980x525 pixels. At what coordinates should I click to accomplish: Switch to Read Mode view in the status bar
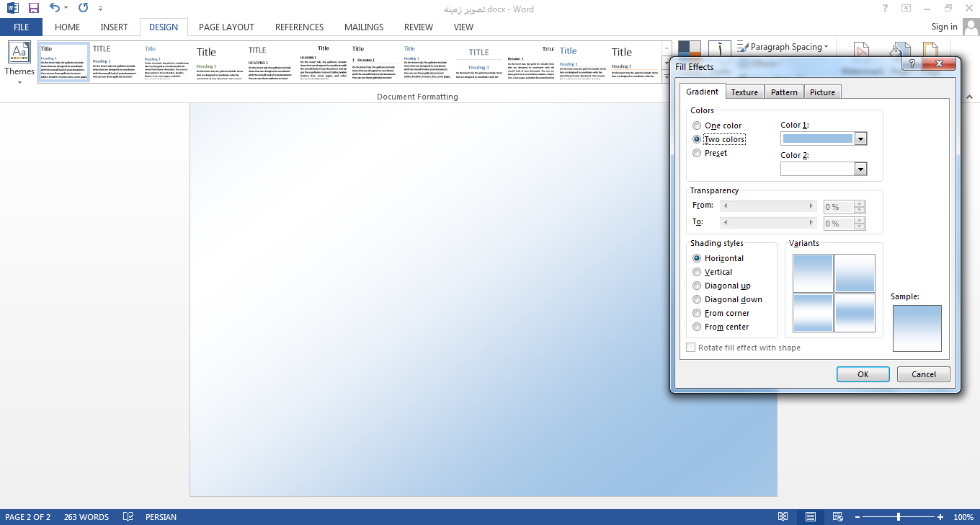pyautogui.click(x=783, y=517)
